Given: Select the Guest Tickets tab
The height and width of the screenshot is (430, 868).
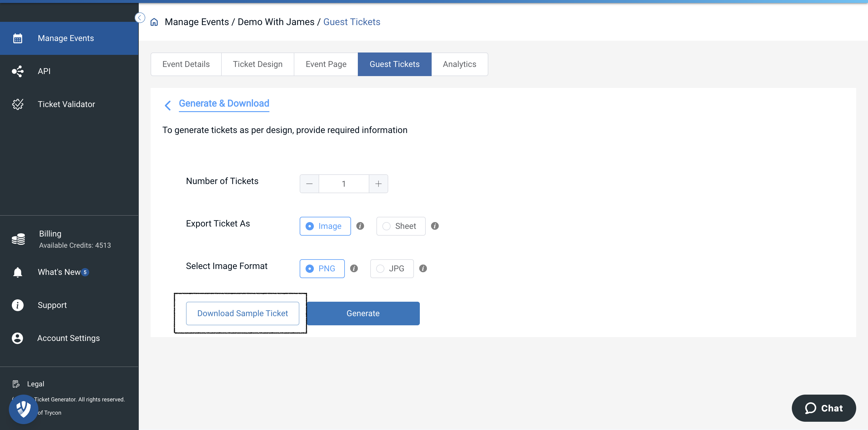Looking at the screenshot, I should (x=394, y=64).
